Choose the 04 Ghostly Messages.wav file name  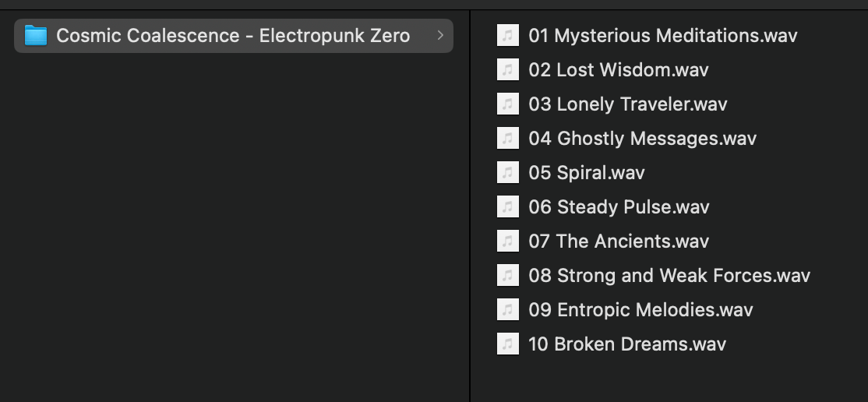tap(642, 139)
